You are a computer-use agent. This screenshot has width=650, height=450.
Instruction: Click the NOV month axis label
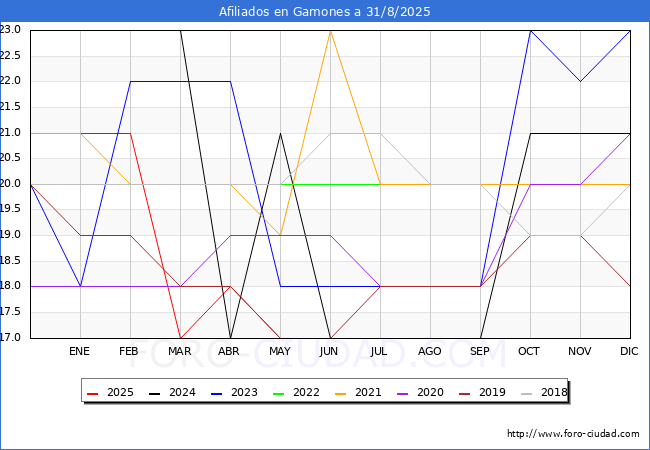click(x=580, y=351)
